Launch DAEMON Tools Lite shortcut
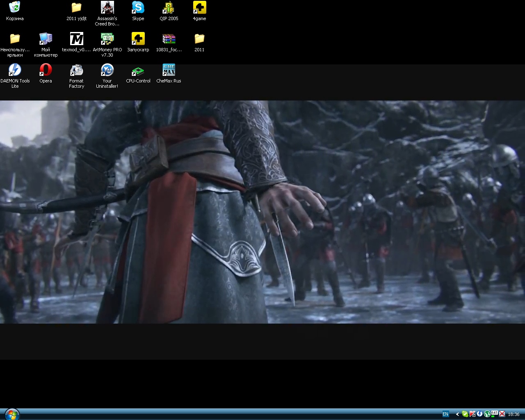This screenshot has height=420, width=525. (15, 76)
